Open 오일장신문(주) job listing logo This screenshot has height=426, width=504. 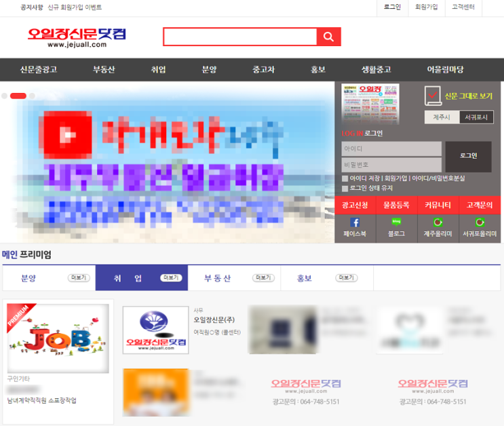click(x=155, y=330)
